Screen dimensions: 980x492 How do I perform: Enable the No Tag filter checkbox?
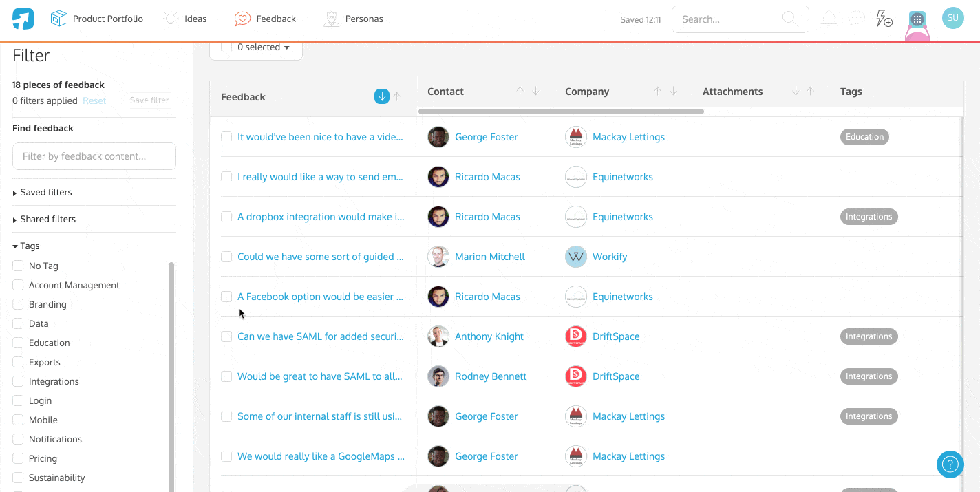tap(18, 266)
